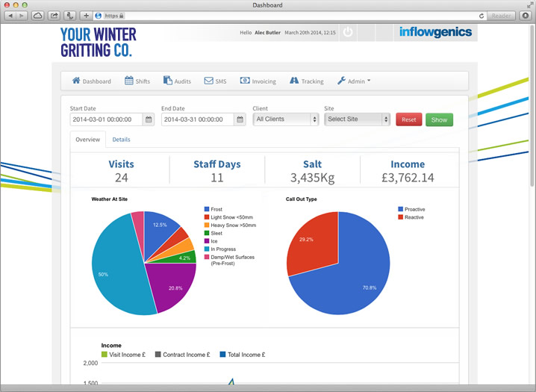Expand the Select Site dropdown

coord(358,119)
